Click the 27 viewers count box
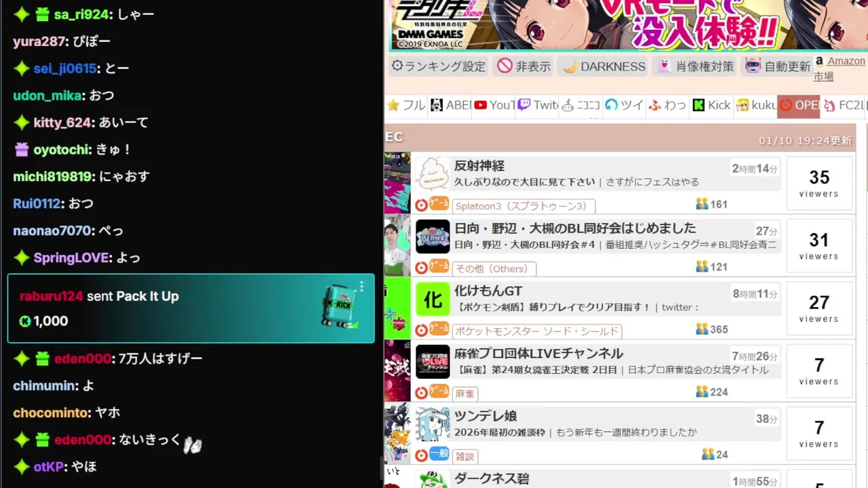Screen dimensions: 868x488 click(x=819, y=308)
